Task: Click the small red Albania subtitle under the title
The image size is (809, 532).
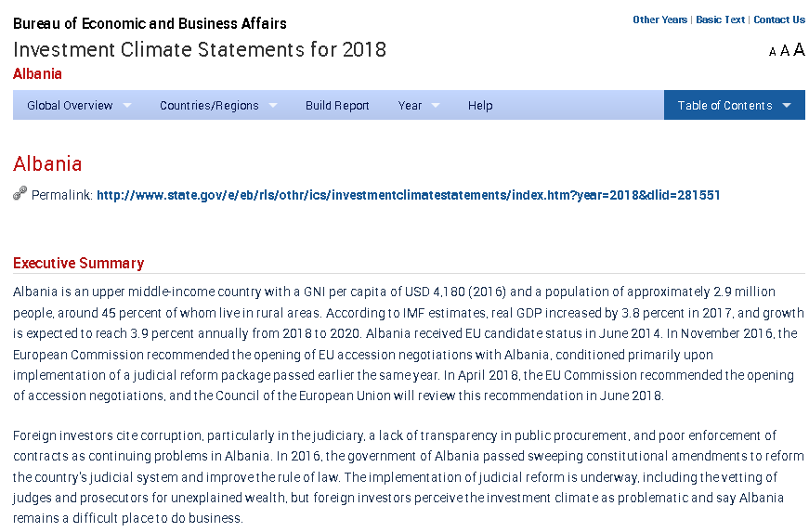Action: (x=37, y=74)
